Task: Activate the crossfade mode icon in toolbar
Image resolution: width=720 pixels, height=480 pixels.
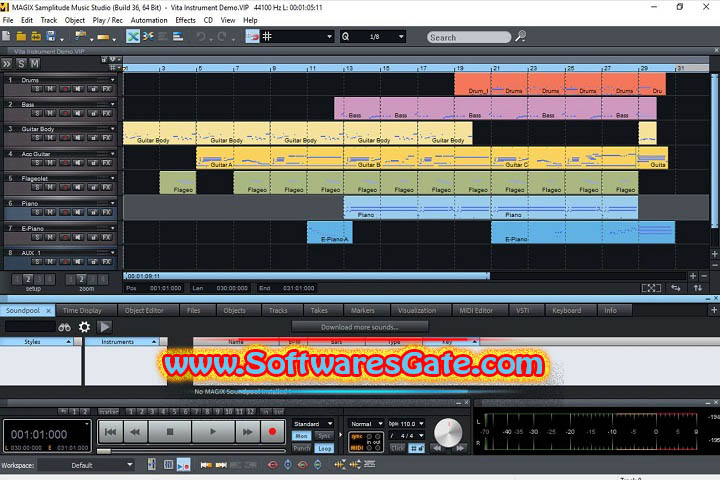Action: tap(133, 36)
